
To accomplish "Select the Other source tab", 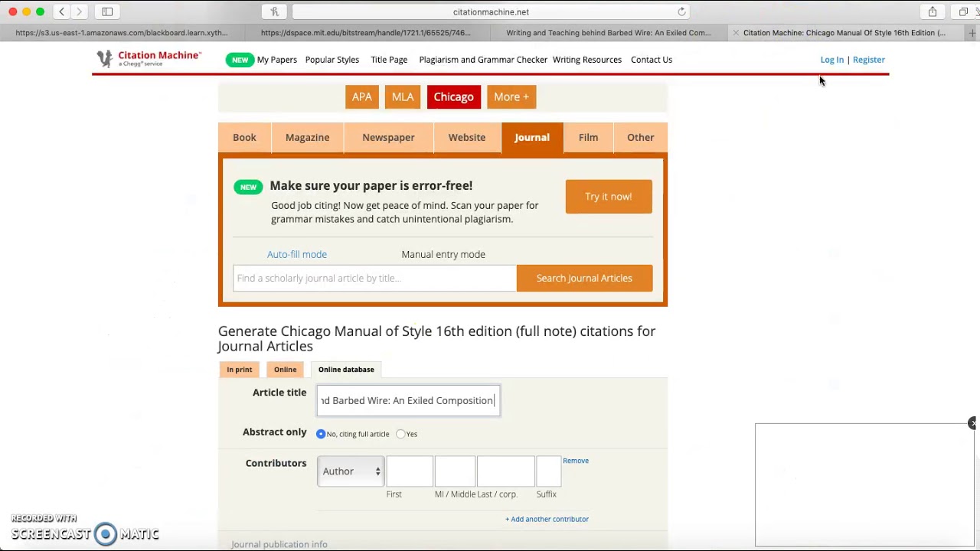I will [641, 138].
